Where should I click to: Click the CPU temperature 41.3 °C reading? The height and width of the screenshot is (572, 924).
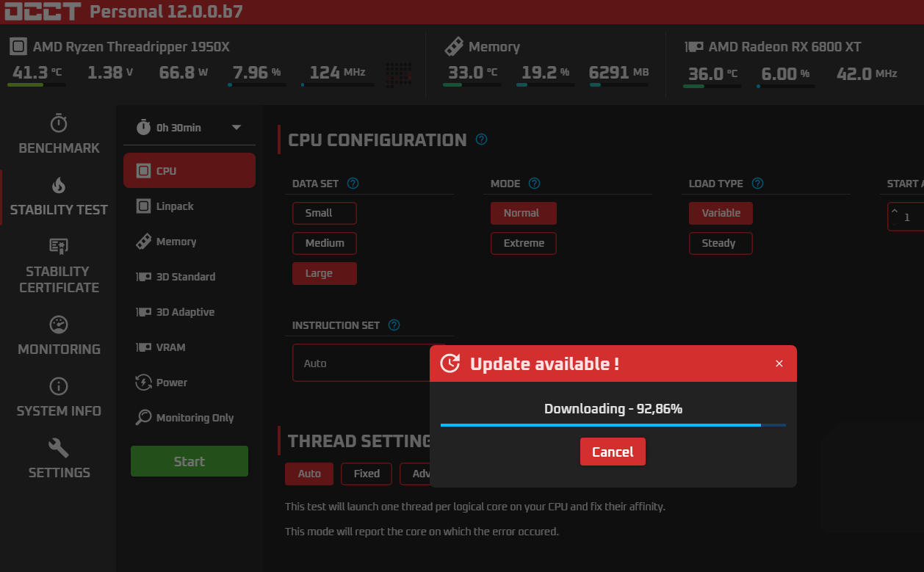pyautogui.click(x=36, y=72)
